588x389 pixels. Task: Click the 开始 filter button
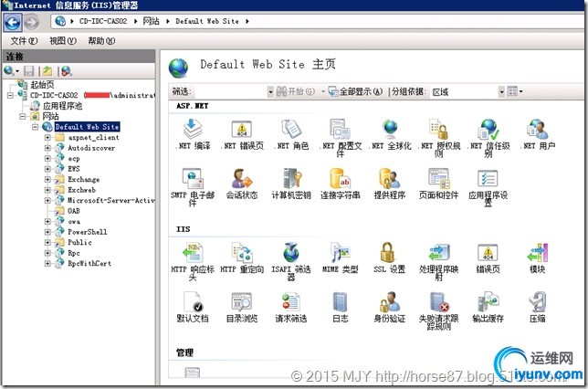coord(296,91)
